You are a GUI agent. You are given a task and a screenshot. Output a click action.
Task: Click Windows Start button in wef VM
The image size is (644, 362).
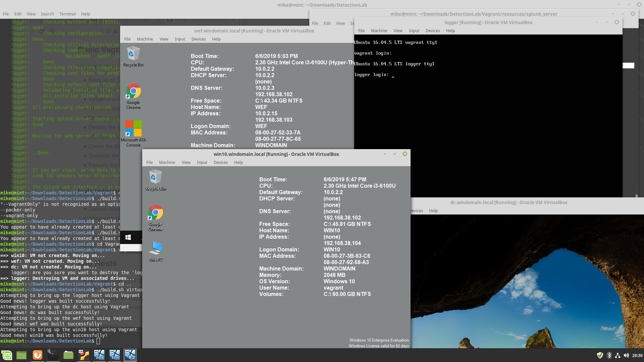tap(128, 237)
